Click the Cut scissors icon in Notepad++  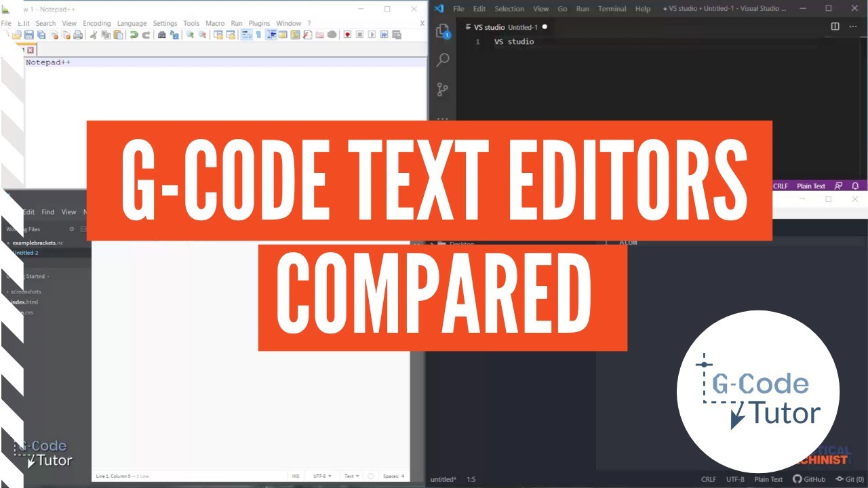coord(93,35)
